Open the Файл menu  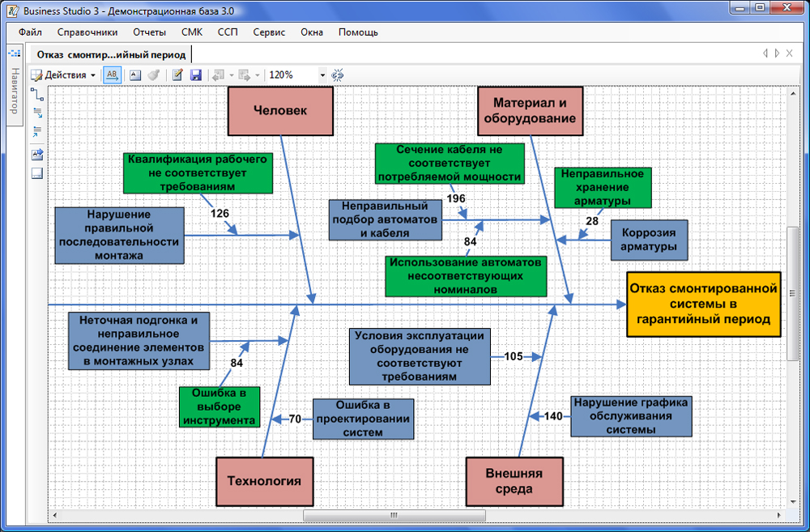click(x=30, y=32)
